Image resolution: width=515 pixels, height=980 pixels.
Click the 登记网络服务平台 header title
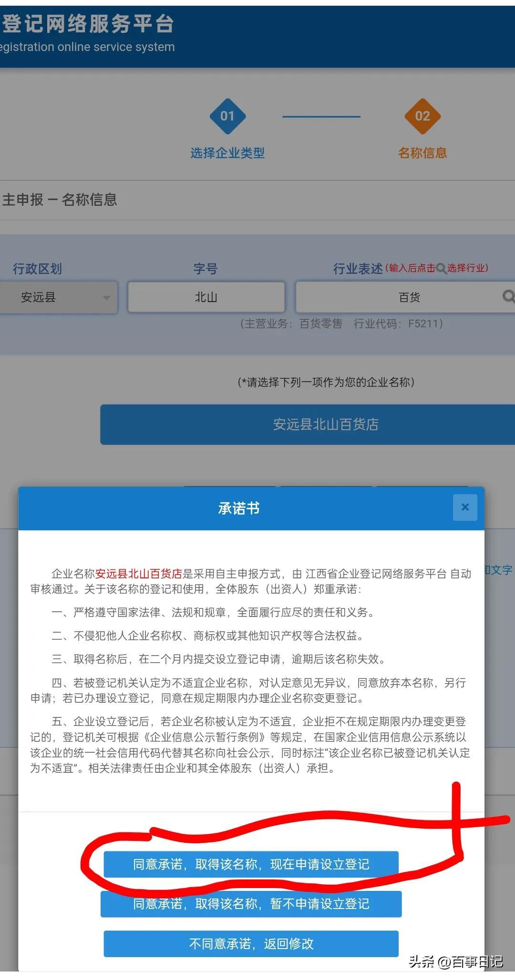tap(88, 24)
